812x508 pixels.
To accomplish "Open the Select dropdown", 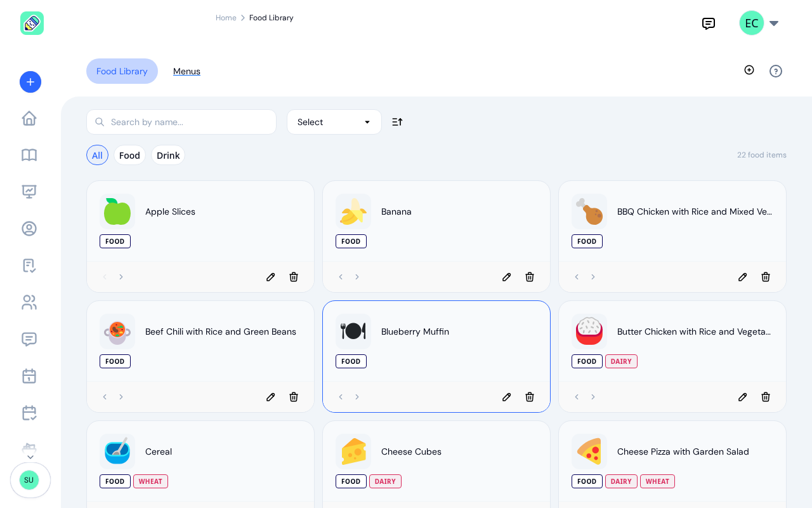I will coord(334,122).
